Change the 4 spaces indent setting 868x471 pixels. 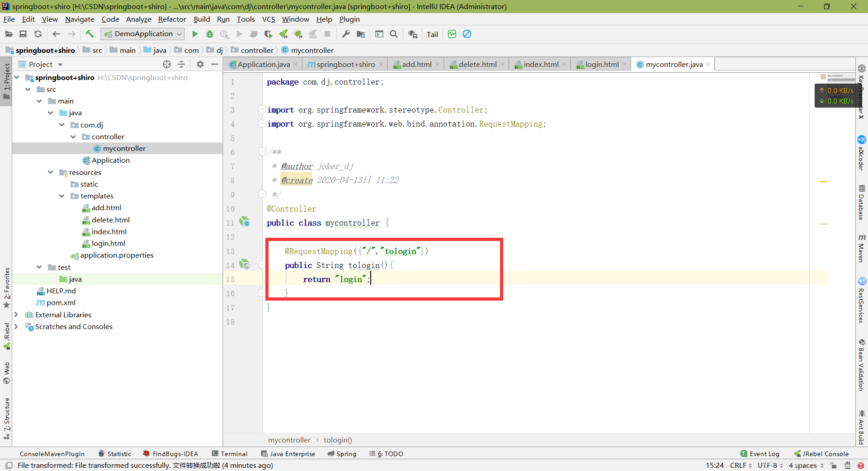806,465
